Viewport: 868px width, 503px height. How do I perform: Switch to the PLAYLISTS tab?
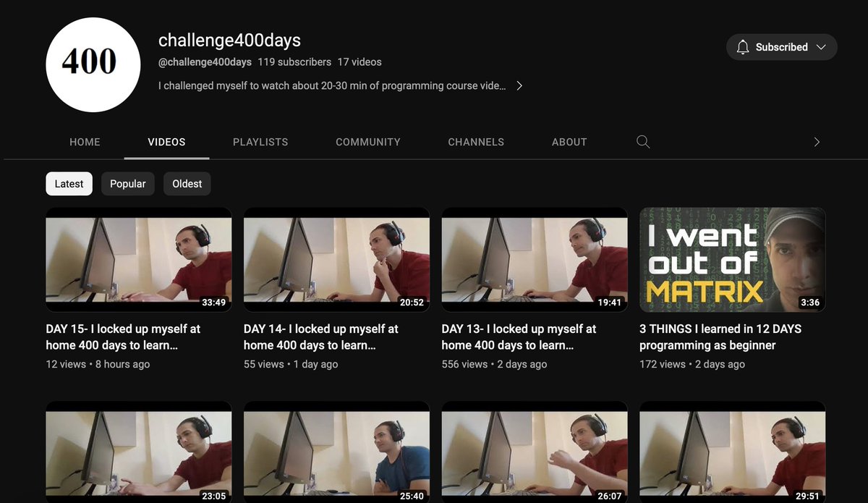point(260,142)
